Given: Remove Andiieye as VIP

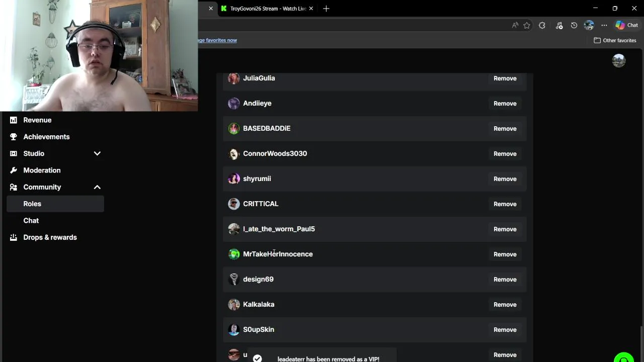Looking at the screenshot, I should pos(505,104).
